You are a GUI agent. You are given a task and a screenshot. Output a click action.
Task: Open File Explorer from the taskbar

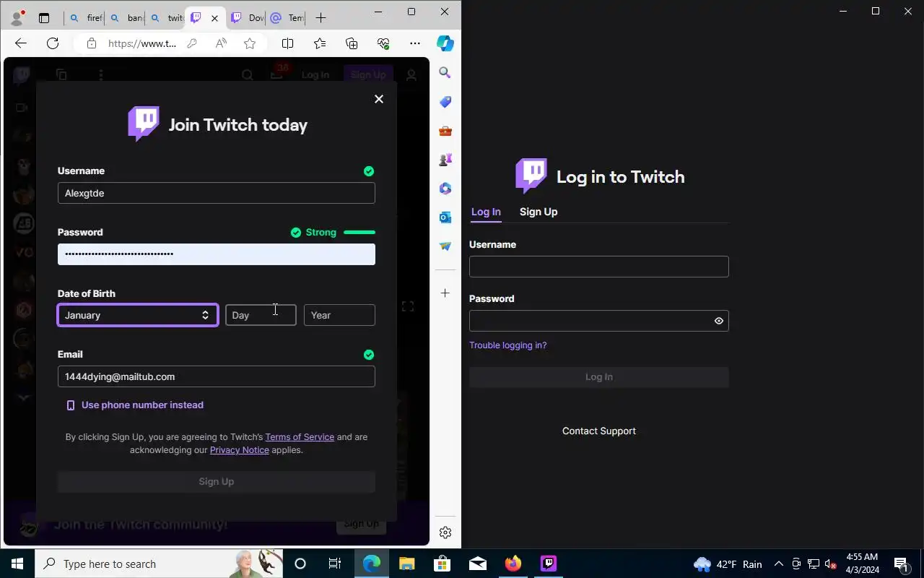[x=406, y=564]
